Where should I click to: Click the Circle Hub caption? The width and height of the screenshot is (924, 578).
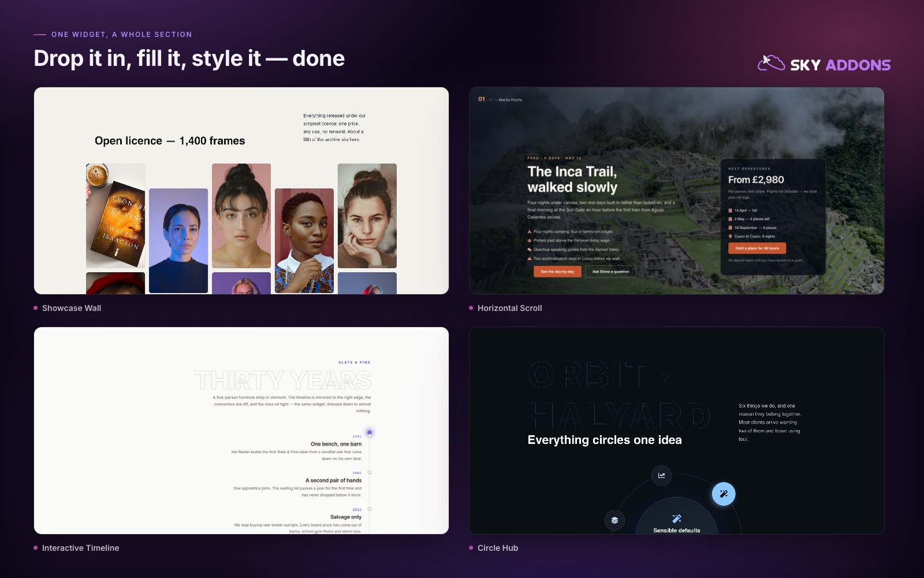coord(498,548)
